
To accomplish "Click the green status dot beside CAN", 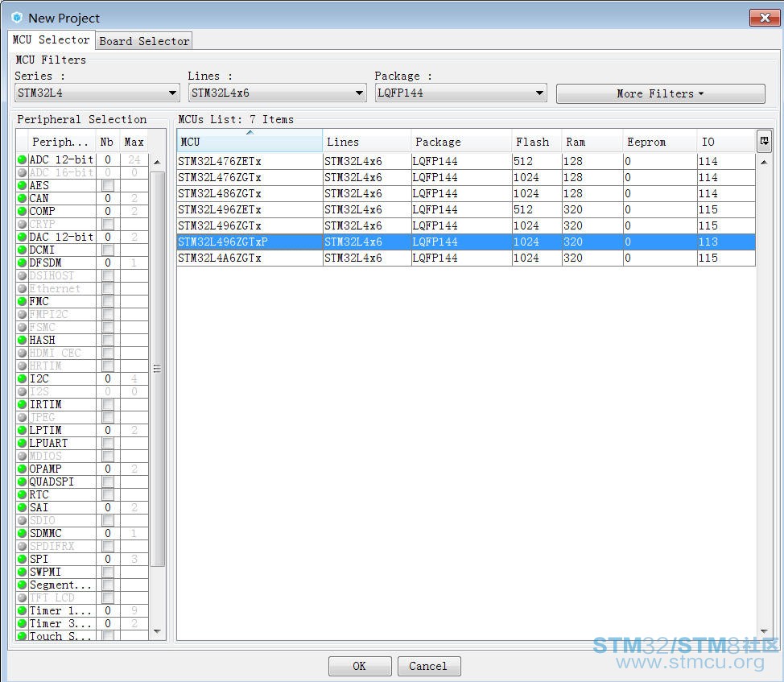I will click(x=22, y=199).
